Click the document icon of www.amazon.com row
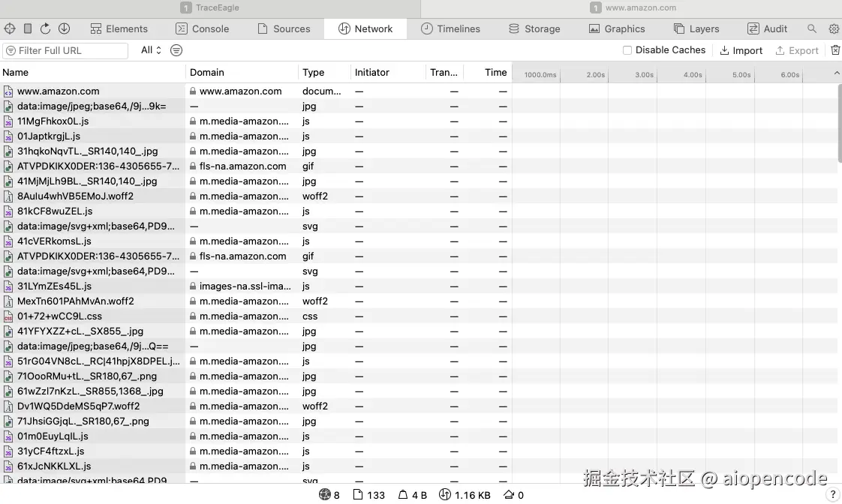This screenshot has height=504, width=842. tap(8, 91)
